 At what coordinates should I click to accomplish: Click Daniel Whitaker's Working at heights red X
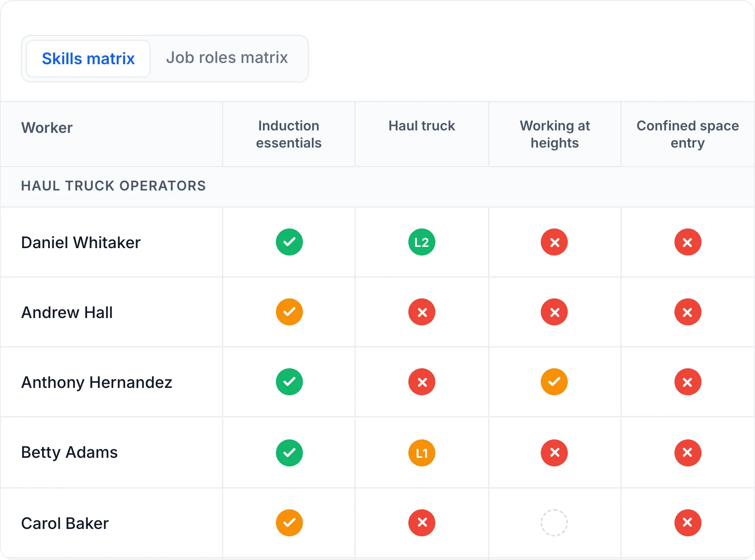coord(554,242)
